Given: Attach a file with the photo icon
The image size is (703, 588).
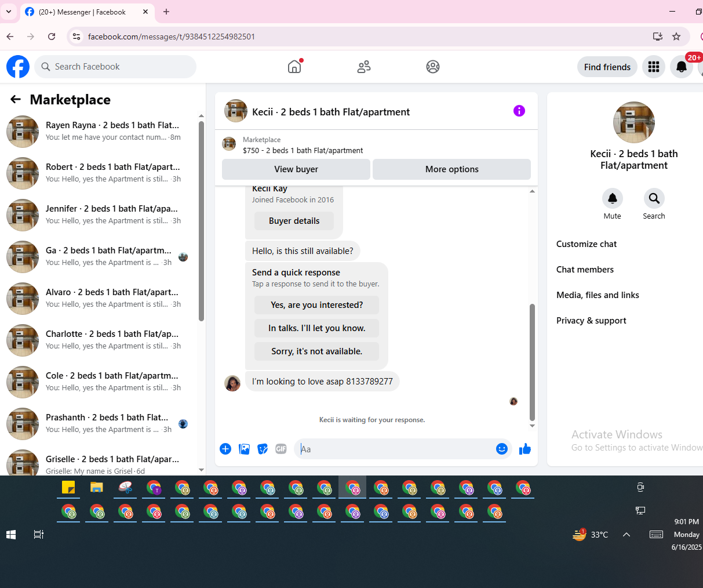Looking at the screenshot, I should click(245, 449).
